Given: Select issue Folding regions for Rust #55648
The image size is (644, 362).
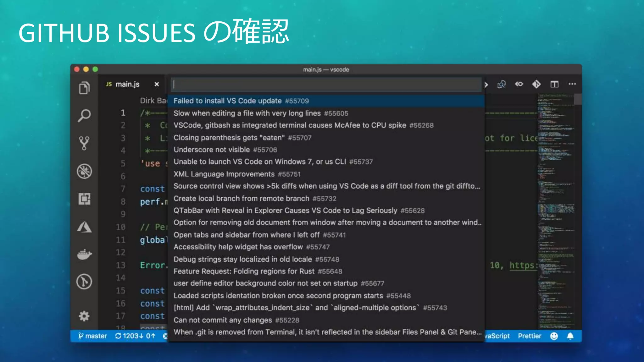Looking at the screenshot, I should click(x=326, y=271).
